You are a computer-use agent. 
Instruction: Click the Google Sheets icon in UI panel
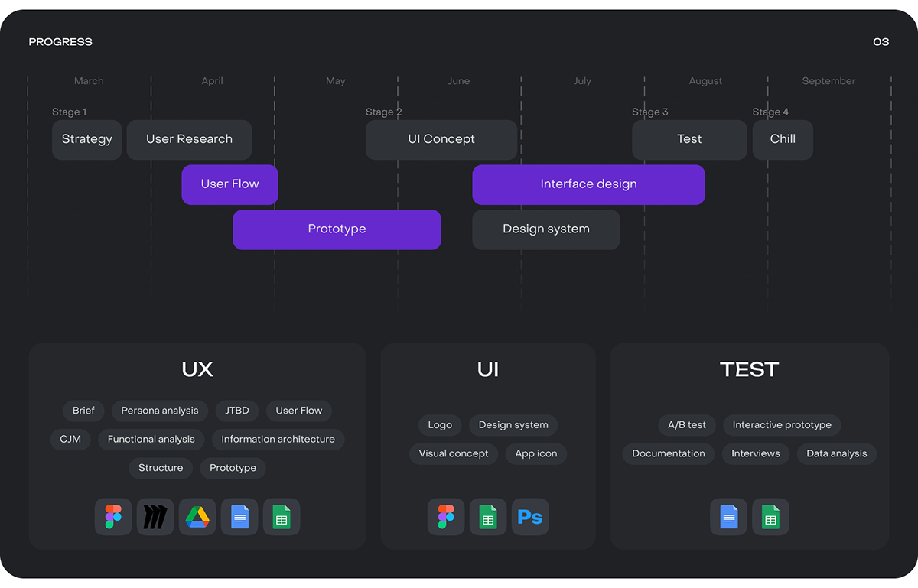coord(487,517)
